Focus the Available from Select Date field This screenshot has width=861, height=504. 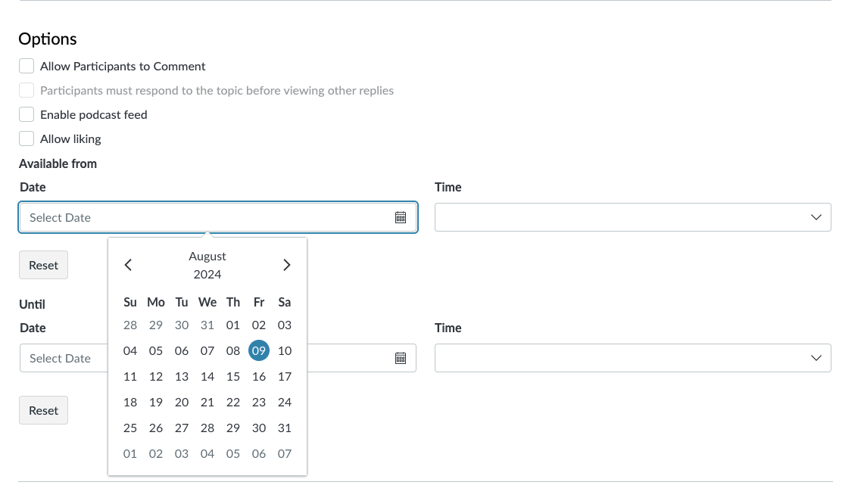click(218, 217)
